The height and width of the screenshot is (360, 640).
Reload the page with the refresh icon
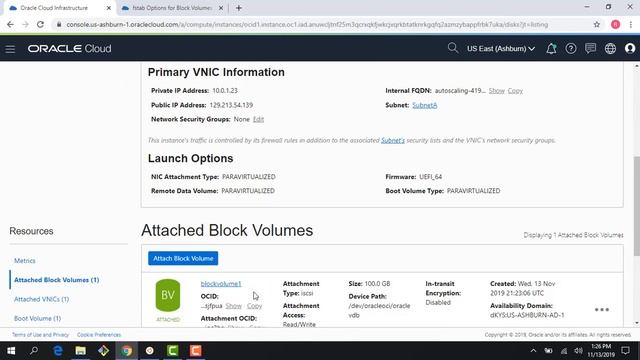[x=40, y=24]
